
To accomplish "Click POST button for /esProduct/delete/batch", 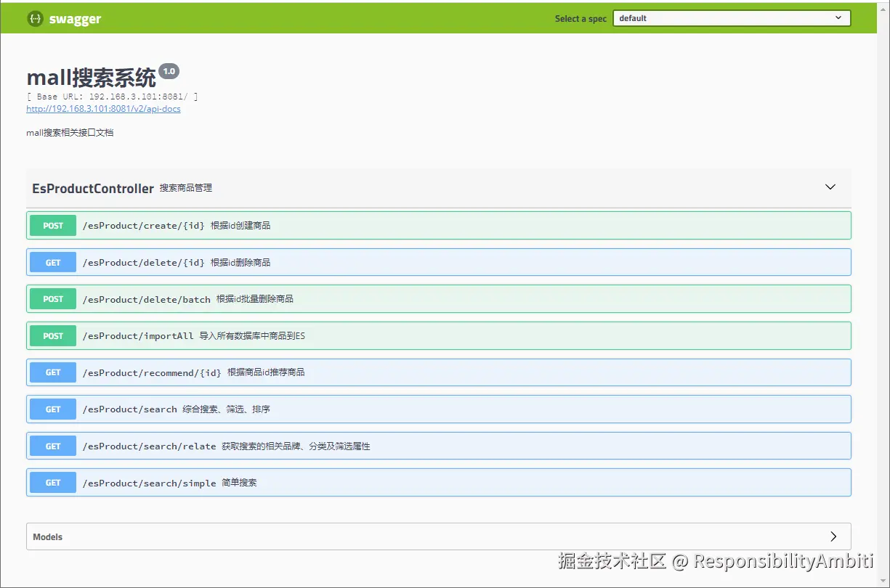I will point(53,299).
